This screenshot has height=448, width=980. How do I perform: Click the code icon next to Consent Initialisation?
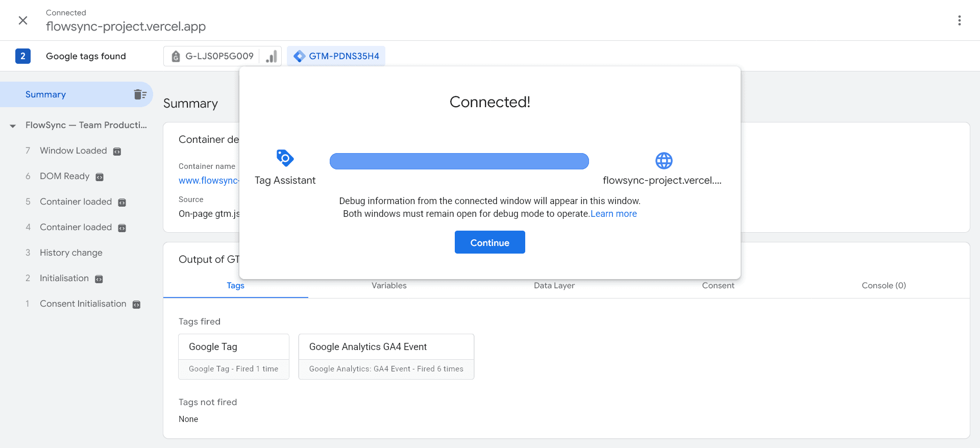tap(136, 305)
